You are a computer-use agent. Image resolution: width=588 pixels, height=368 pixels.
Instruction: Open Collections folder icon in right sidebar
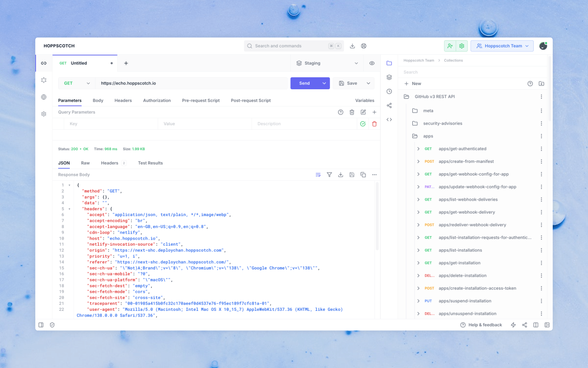(389, 63)
